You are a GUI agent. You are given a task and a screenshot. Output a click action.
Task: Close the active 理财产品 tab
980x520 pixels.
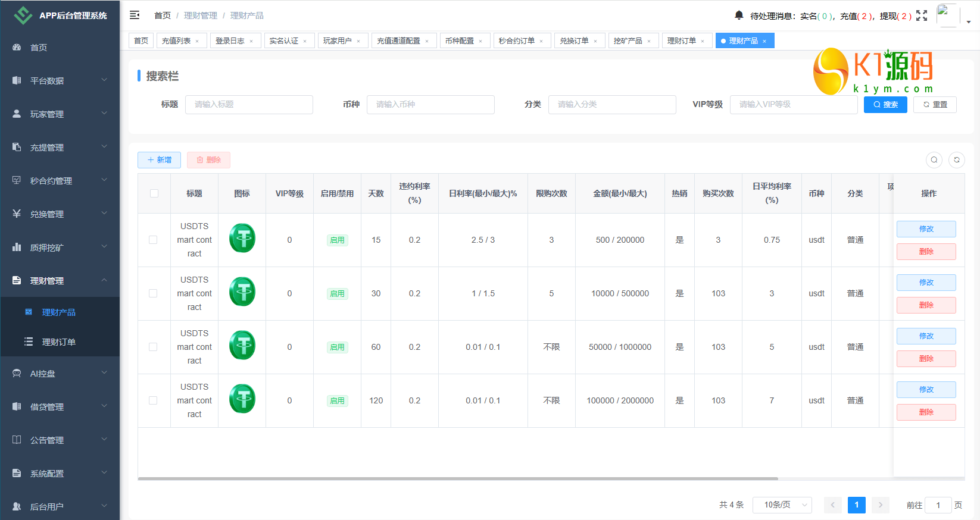(764, 41)
